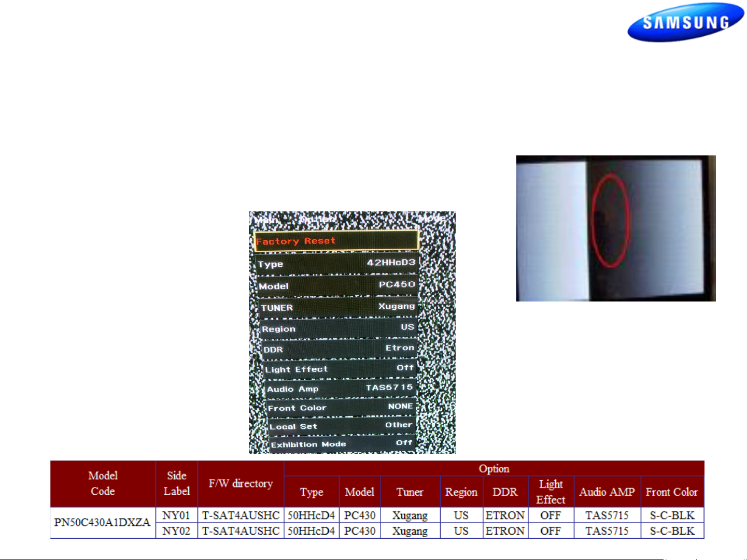Toggle the Light Effect Off setting

click(340, 369)
